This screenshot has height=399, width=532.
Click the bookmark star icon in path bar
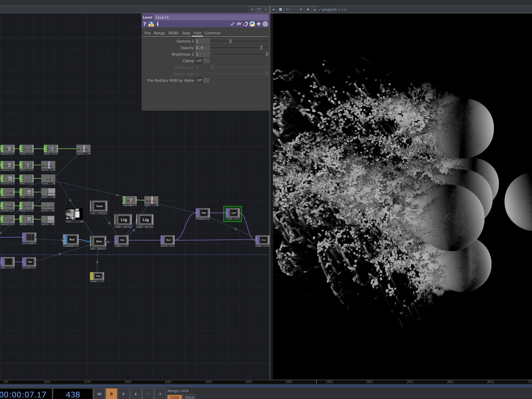[x=308, y=9]
